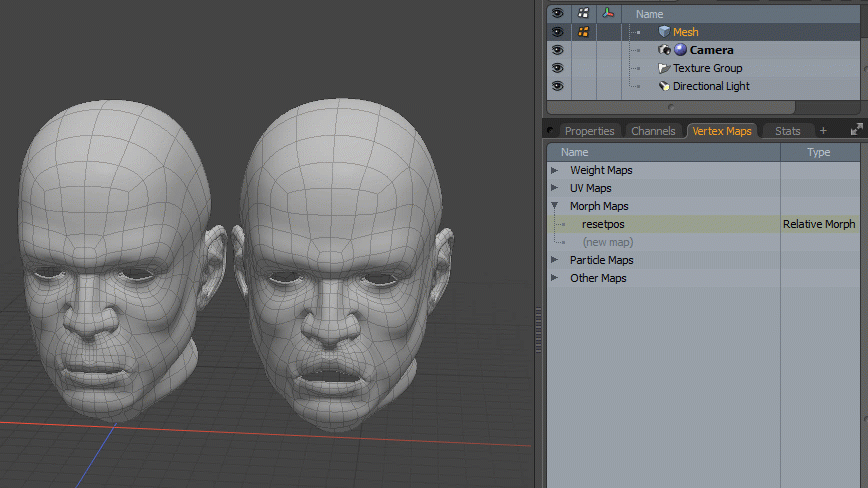This screenshot has height=488, width=868.
Task: Click the Camera item icon
Action: coord(664,50)
